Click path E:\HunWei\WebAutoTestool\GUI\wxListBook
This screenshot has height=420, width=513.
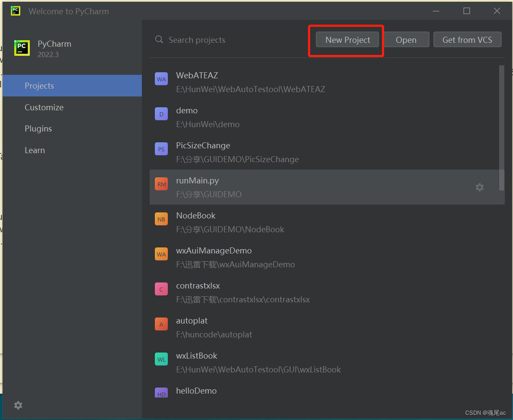point(259,369)
